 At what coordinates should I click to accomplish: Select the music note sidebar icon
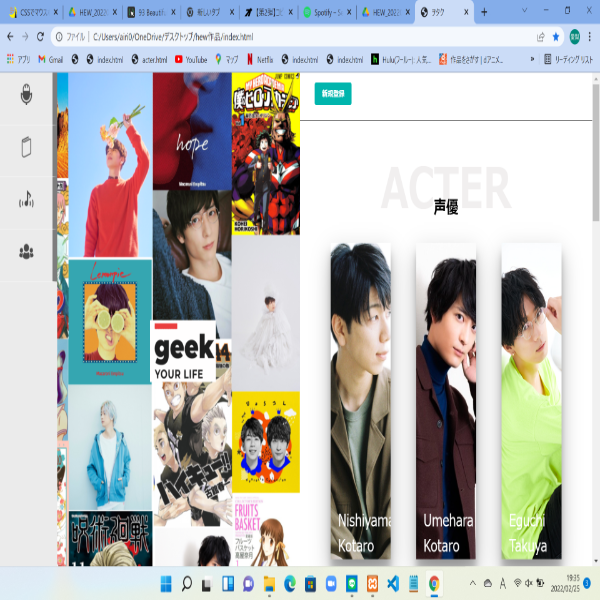tap(26, 200)
